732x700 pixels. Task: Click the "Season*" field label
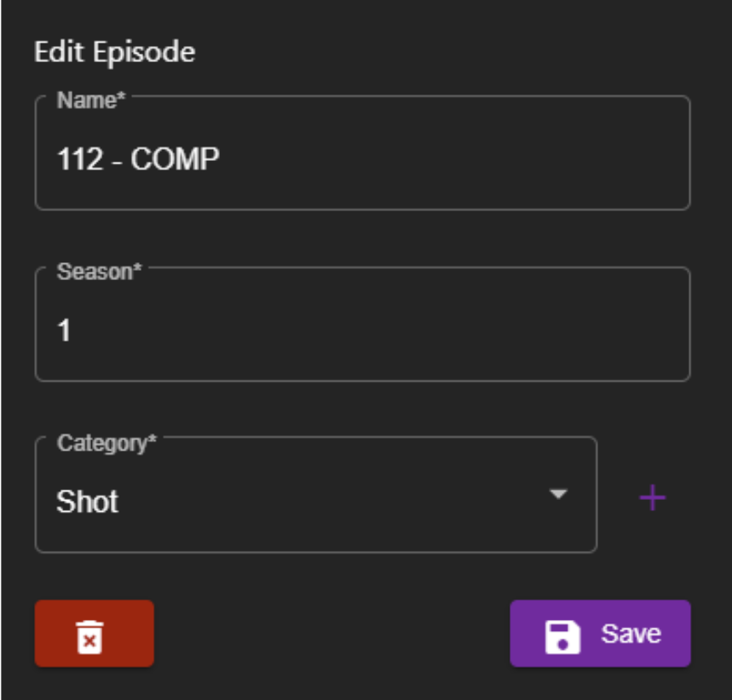99,272
